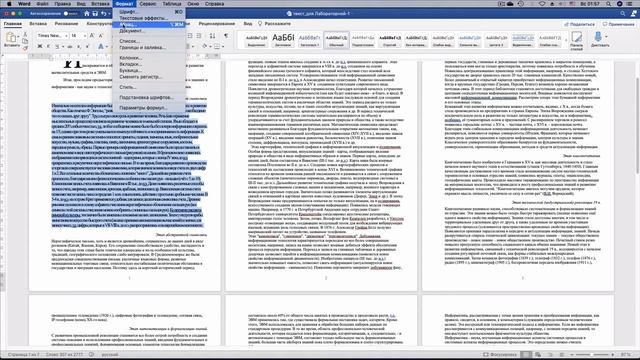
Task: Click the Undo arrow icon
Action: [x=103, y=13]
